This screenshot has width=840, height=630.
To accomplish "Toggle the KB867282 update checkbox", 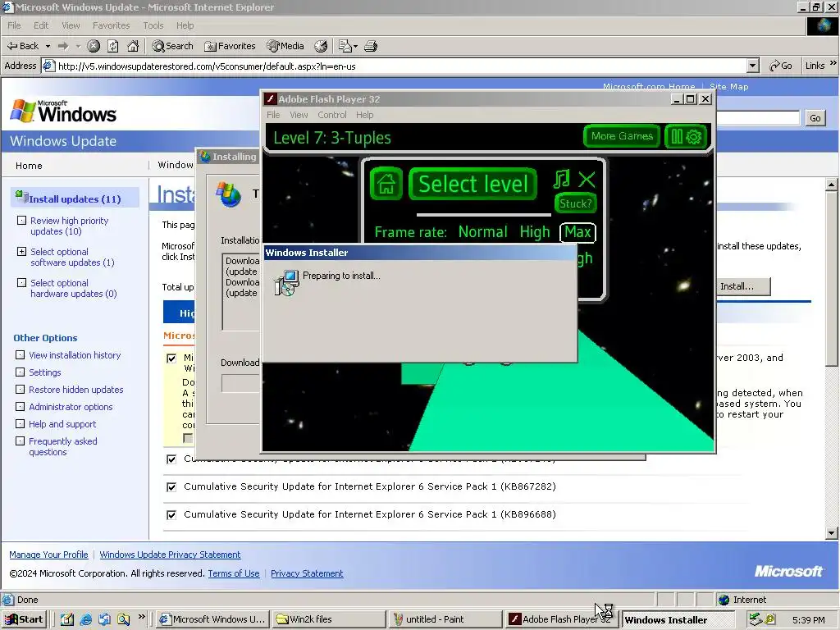I will point(171,487).
